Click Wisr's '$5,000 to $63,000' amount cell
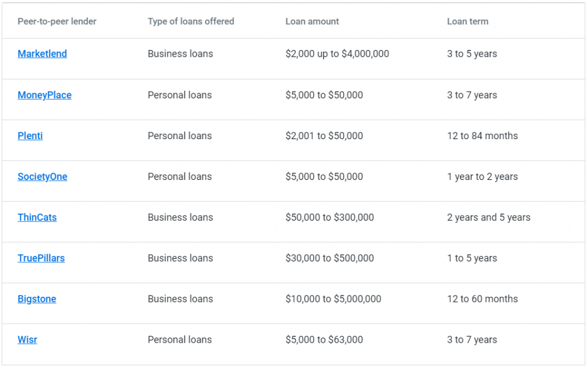Image resolution: width=588 pixels, height=368 pixels. [x=324, y=340]
